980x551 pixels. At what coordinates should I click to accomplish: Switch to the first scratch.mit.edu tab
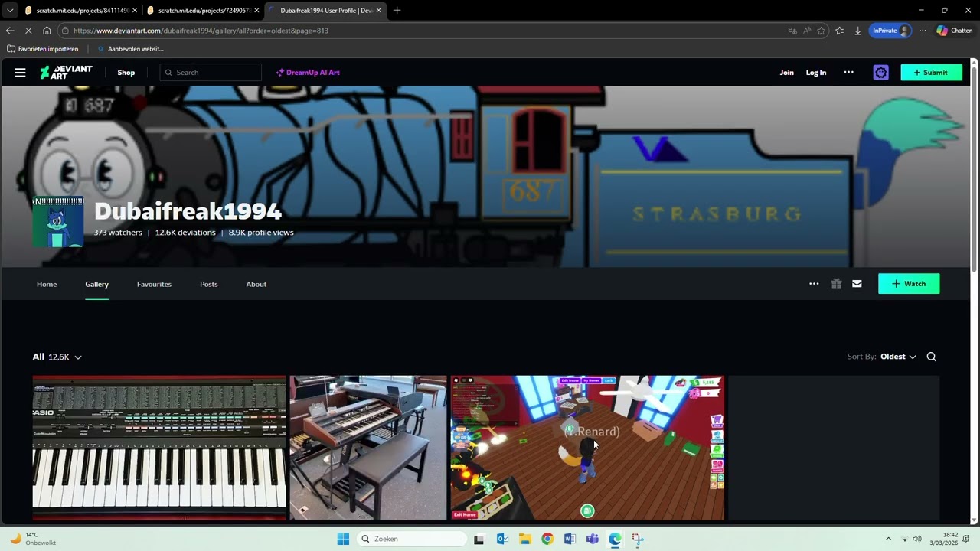coord(80,11)
